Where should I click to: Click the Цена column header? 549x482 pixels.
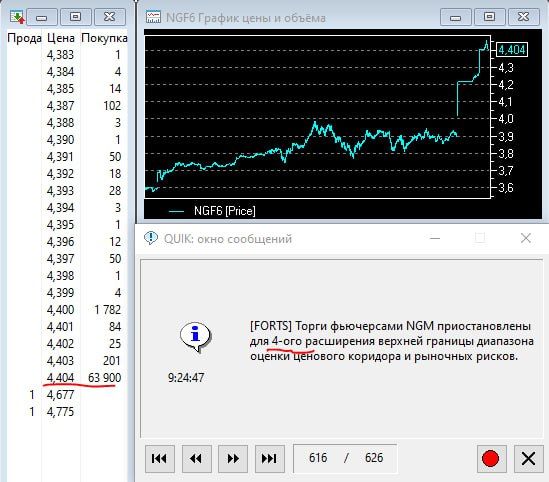click(x=61, y=38)
